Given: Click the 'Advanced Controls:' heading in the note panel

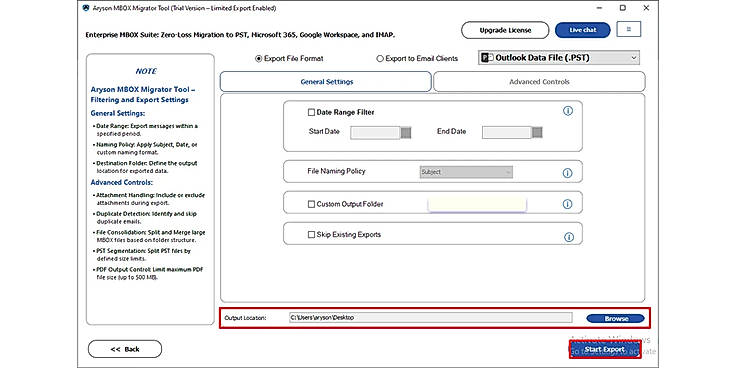Looking at the screenshot, I should (x=122, y=182).
